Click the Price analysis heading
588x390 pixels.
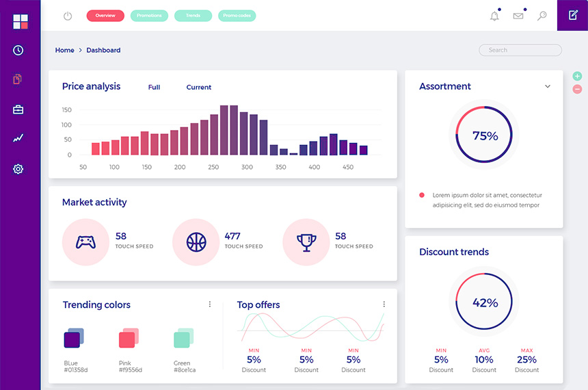pyautogui.click(x=91, y=86)
